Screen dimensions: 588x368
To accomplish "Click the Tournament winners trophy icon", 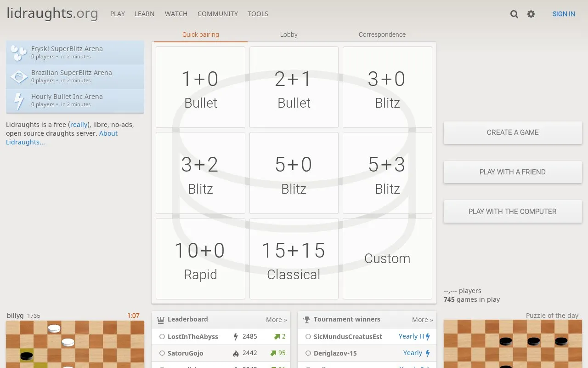I will (x=307, y=320).
